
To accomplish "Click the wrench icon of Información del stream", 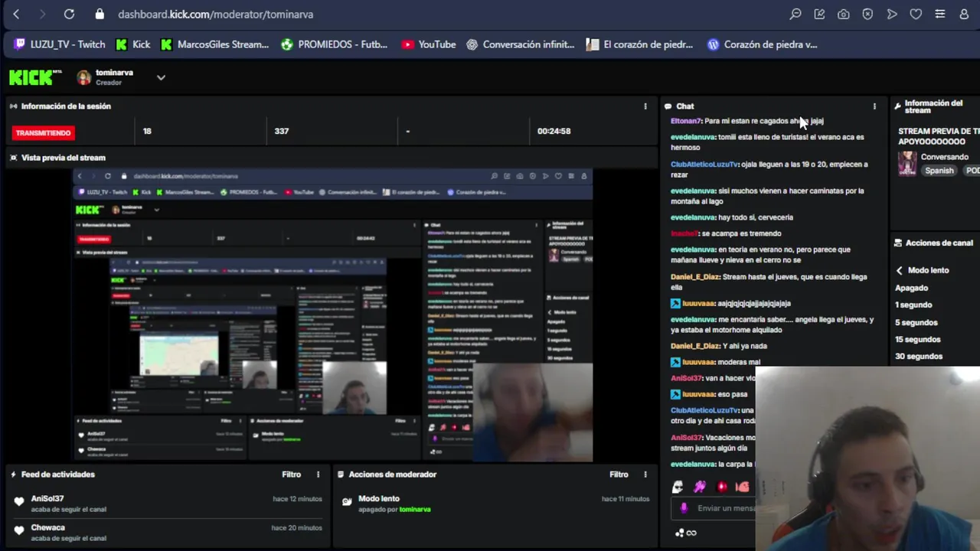I will (x=897, y=106).
